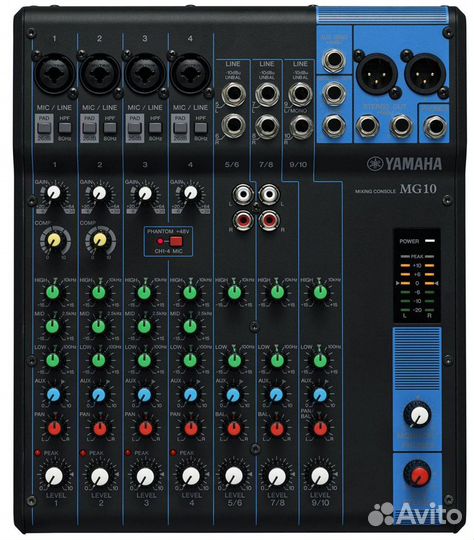Click the white LEVEL 5/6 knob
Image resolution: width=474 pixels, height=540 pixels.
234,476
